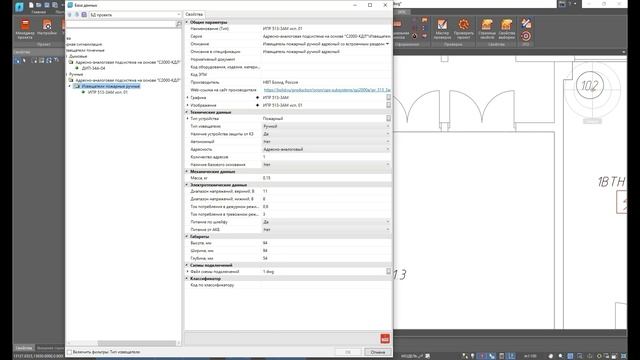Open Автономный value dropdown
The image size is (640, 360).
tap(388, 142)
